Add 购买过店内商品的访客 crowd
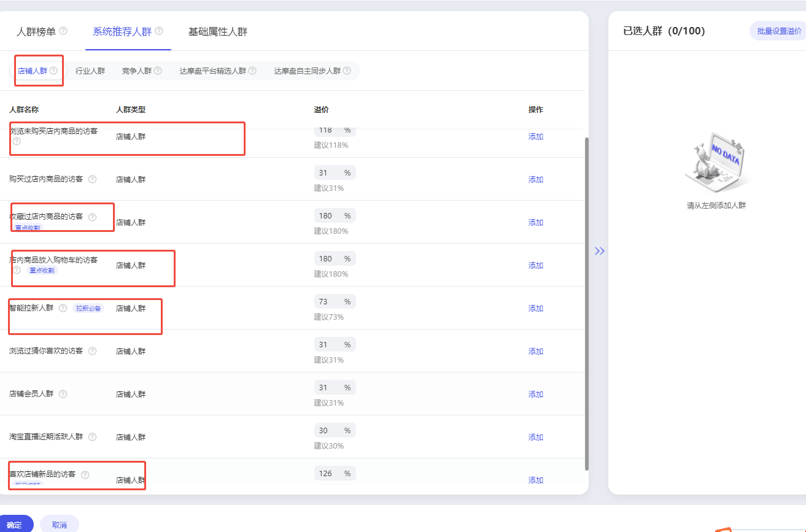The image size is (806, 532). pyautogui.click(x=535, y=180)
